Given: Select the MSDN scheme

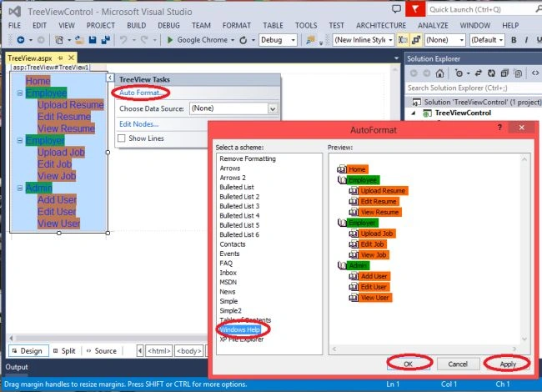Looking at the screenshot, I should coord(228,282).
